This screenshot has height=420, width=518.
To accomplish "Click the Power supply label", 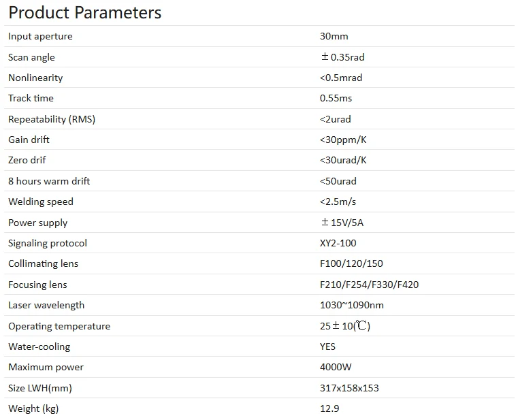I will pos(38,223).
